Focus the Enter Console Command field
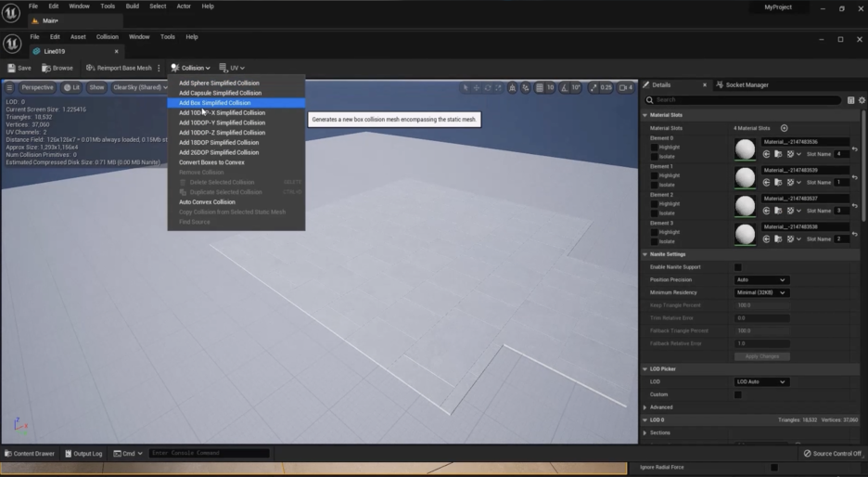 point(209,453)
